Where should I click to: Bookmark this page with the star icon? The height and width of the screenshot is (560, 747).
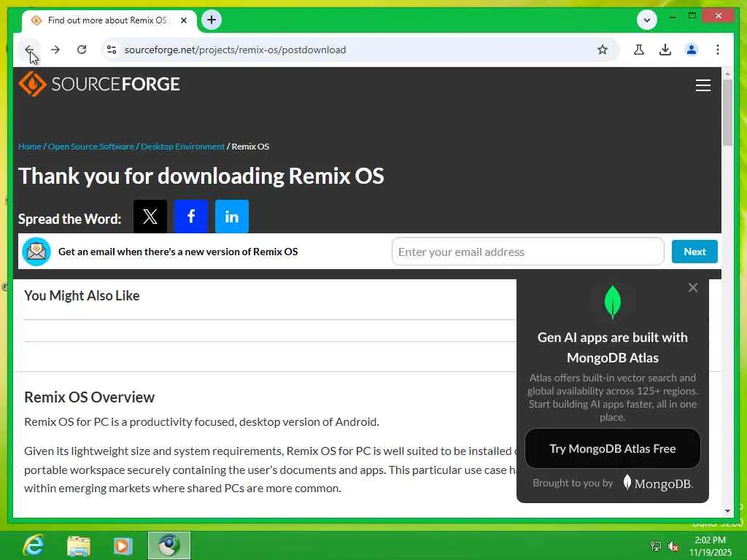coord(602,50)
